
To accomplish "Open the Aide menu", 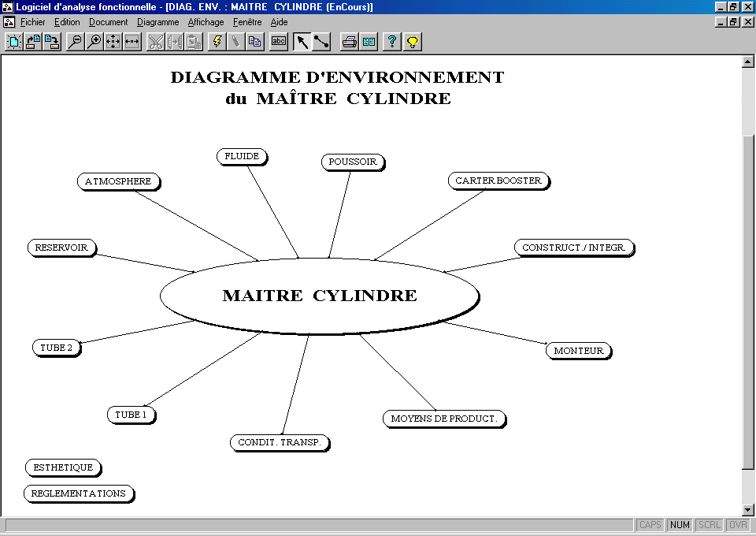I will (x=279, y=22).
